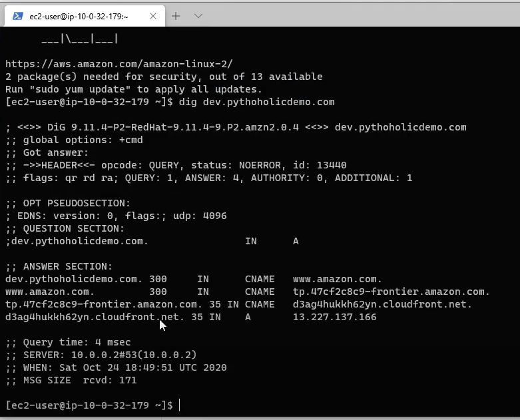The height and width of the screenshot is (420, 520).
Task: Click the "udp: 4096" EDNS value
Action: click(200, 216)
